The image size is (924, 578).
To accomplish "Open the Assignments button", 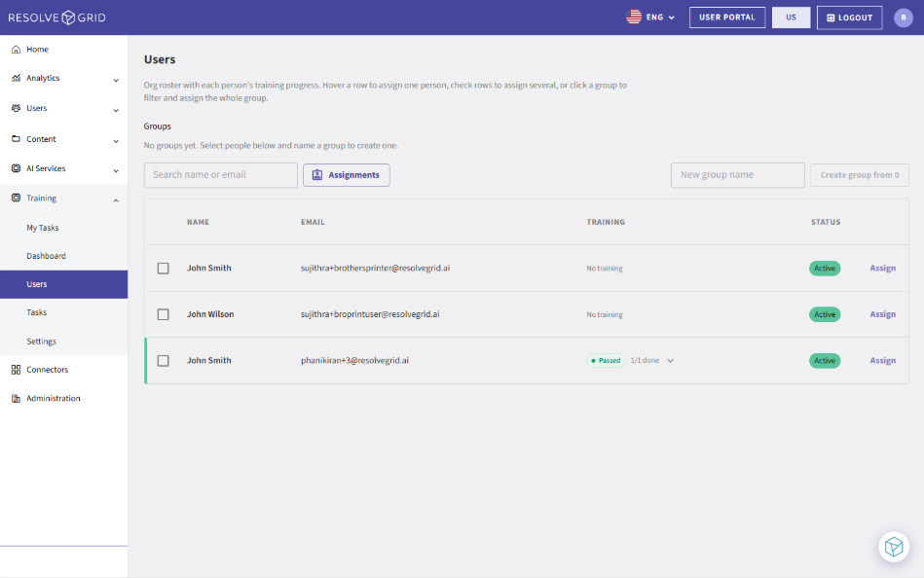I will (346, 175).
